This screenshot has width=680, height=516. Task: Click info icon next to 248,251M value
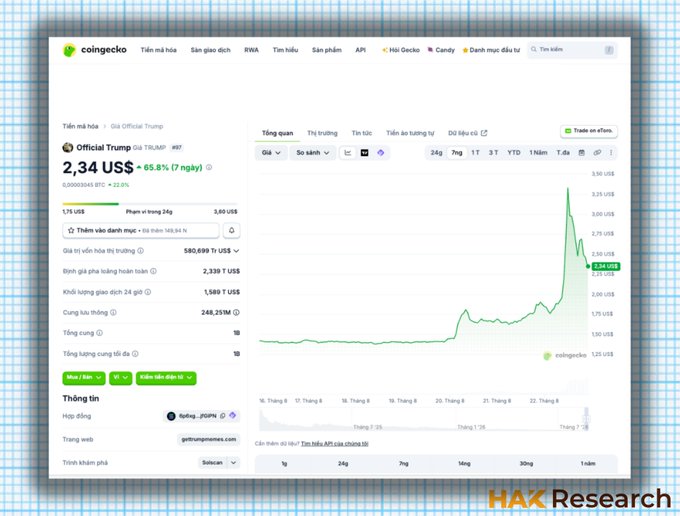pos(236,312)
